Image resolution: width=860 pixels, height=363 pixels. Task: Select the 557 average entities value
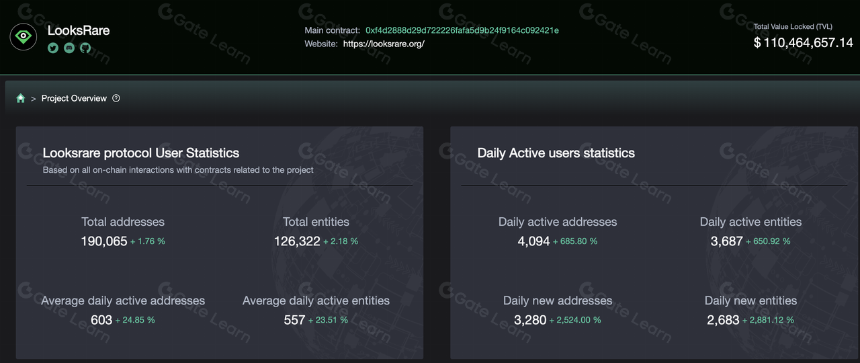coord(295,320)
